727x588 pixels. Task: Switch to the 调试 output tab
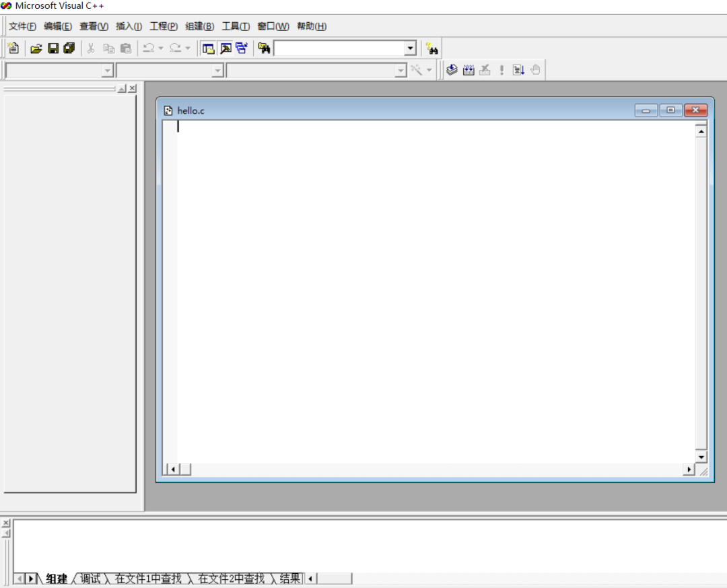[x=90, y=579]
